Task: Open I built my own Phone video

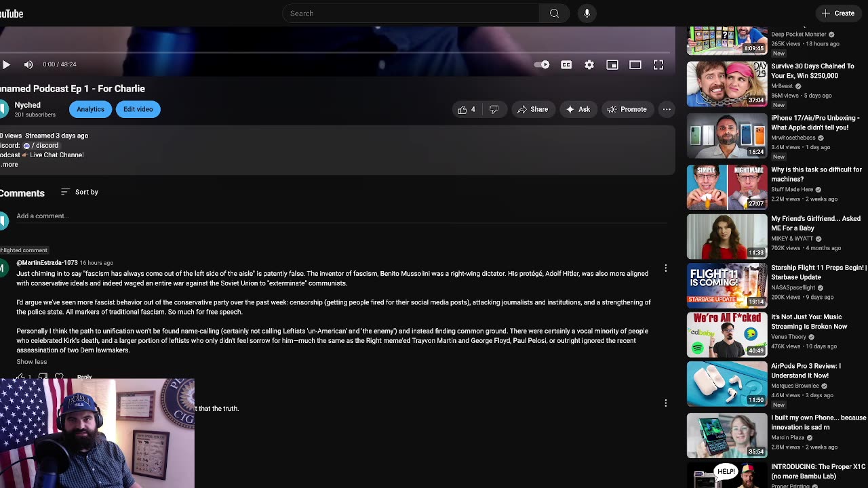Action: click(818, 422)
